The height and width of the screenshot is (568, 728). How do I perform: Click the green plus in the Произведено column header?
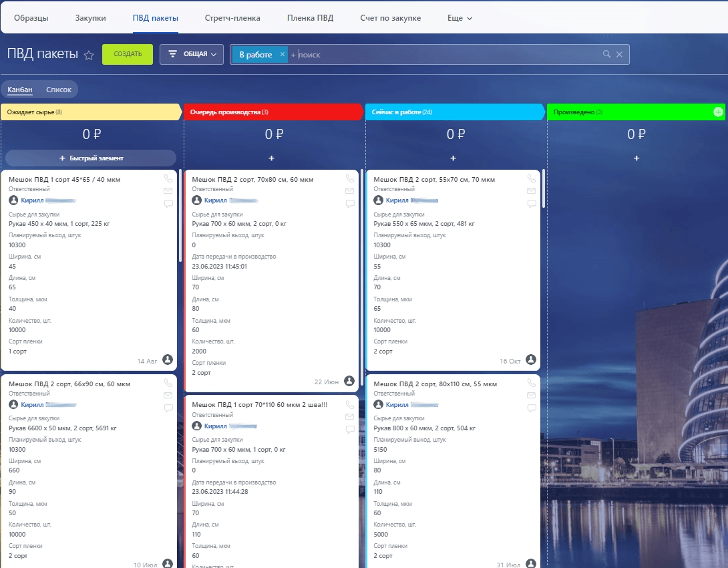718,112
